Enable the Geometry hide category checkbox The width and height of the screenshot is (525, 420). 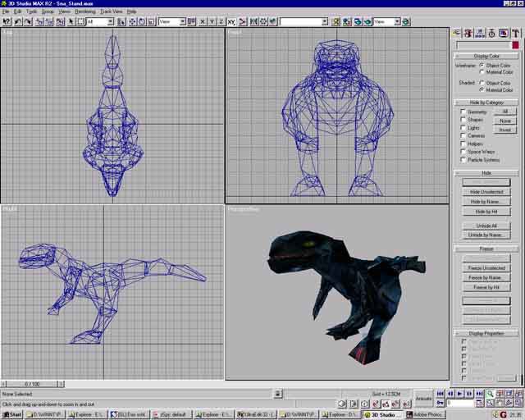point(463,111)
